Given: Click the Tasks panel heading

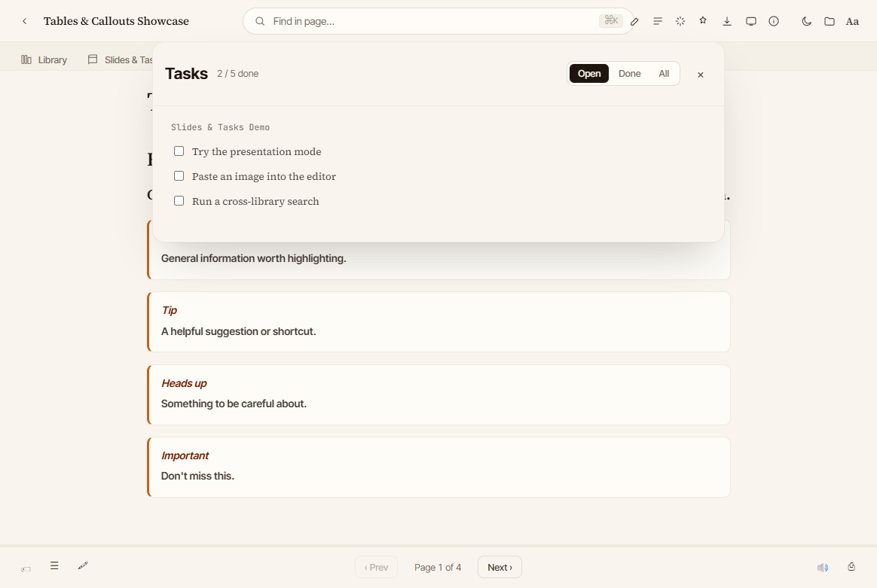Looking at the screenshot, I should [x=186, y=74].
